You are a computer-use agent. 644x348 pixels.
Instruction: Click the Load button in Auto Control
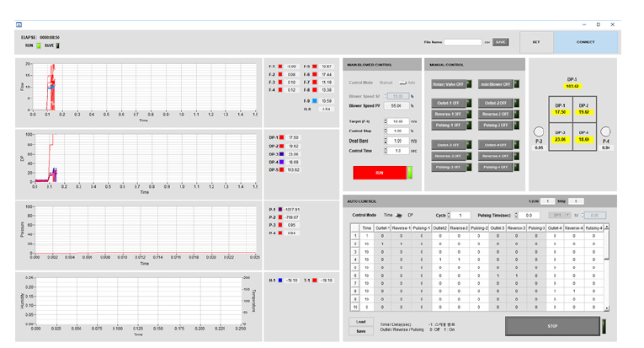360,321
